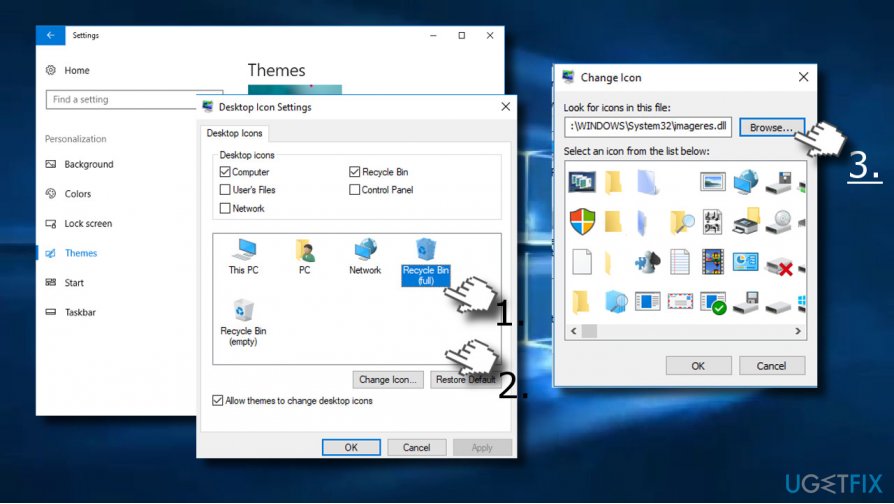Select the This PC desktop icon

(243, 257)
